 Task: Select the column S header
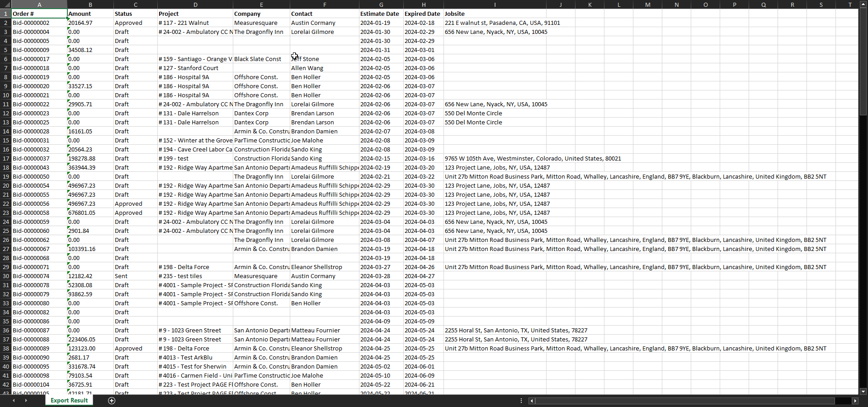pyautogui.click(x=821, y=5)
